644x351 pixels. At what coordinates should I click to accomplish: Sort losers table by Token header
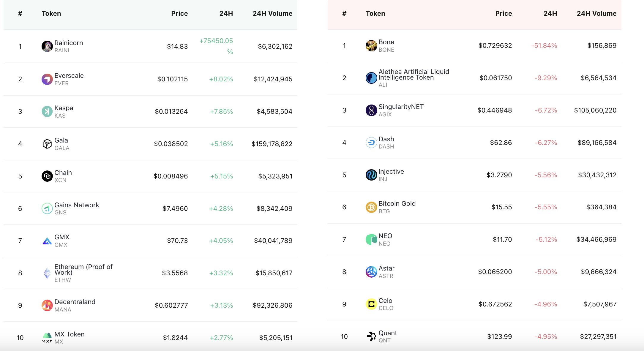pyautogui.click(x=375, y=13)
